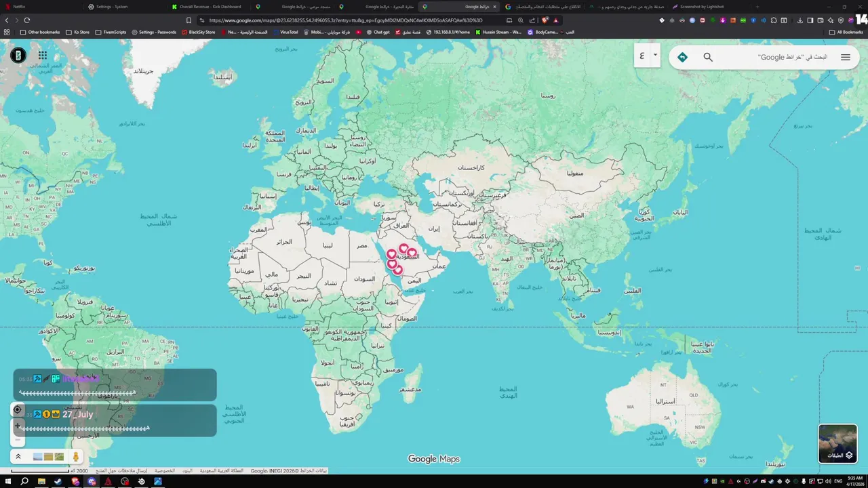Click the volume speaker icon in tray
This screenshot has height=488, width=868.
pos(827,481)
